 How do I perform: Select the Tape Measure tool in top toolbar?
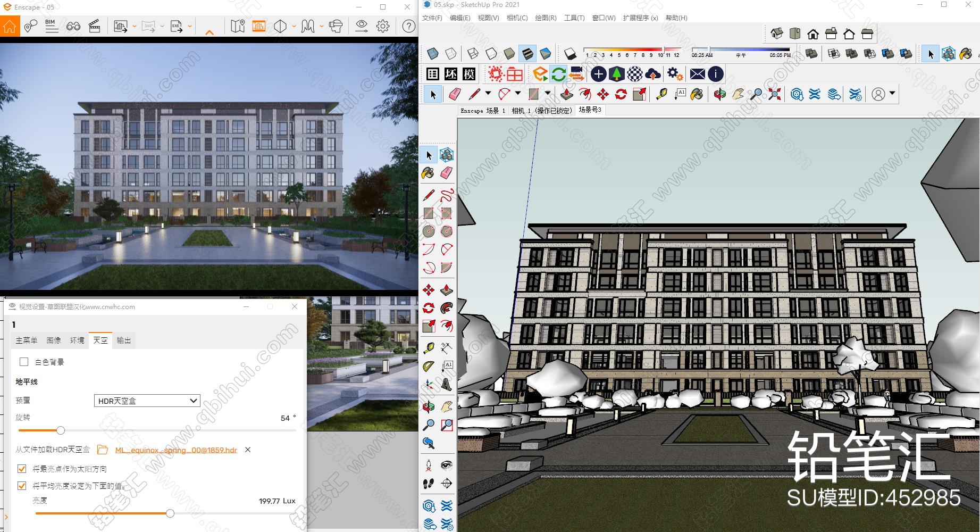pyautogui.click(x=661, y=94)
